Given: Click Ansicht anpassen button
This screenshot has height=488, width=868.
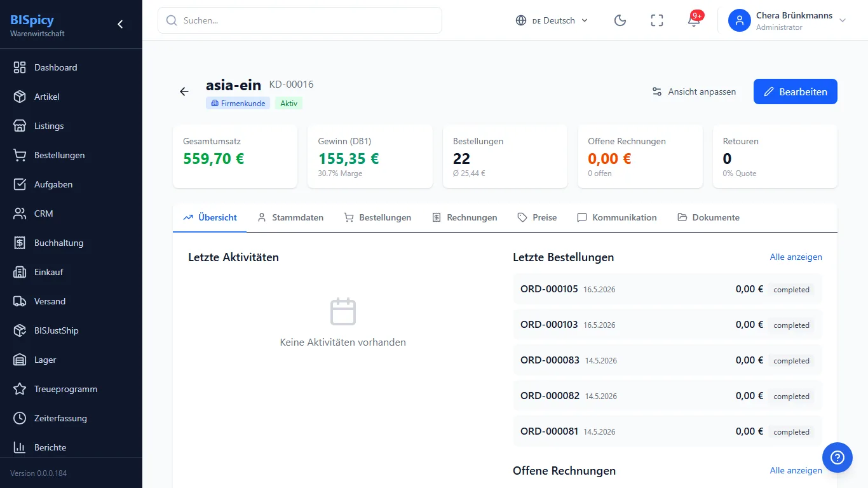Looking at the screenshot, I should pos(694,91).
